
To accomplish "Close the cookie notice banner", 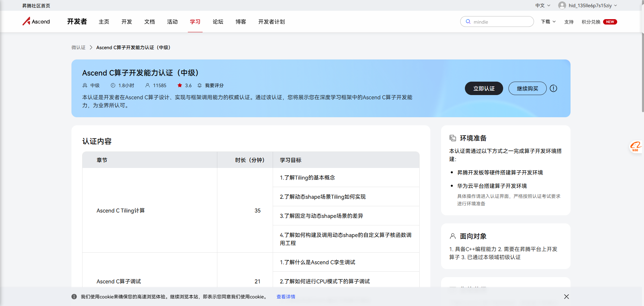I will coord(567,297).
